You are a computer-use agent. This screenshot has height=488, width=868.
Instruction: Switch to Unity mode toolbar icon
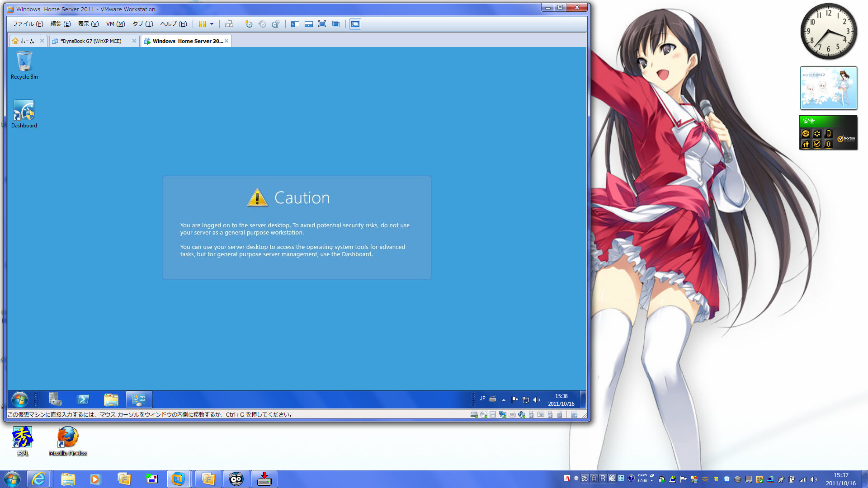tap(336, 24)
